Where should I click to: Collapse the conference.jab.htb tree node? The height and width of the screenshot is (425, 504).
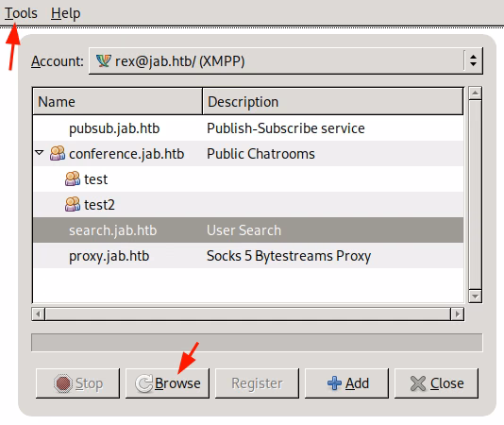40,153
